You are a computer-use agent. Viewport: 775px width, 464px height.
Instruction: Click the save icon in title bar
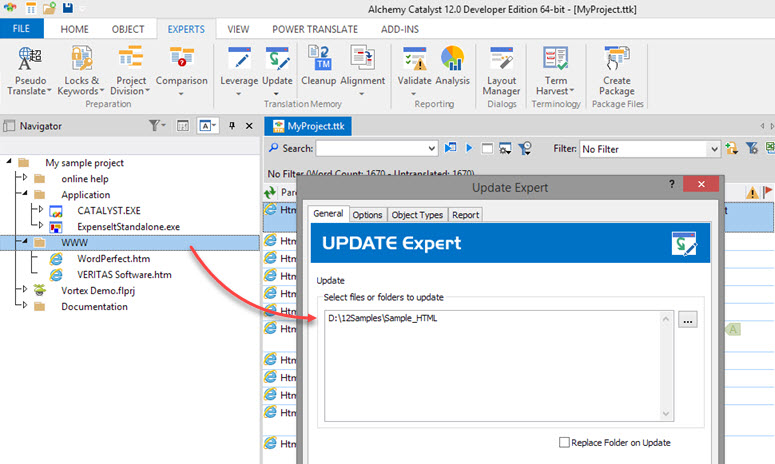[x=68, y=8]
